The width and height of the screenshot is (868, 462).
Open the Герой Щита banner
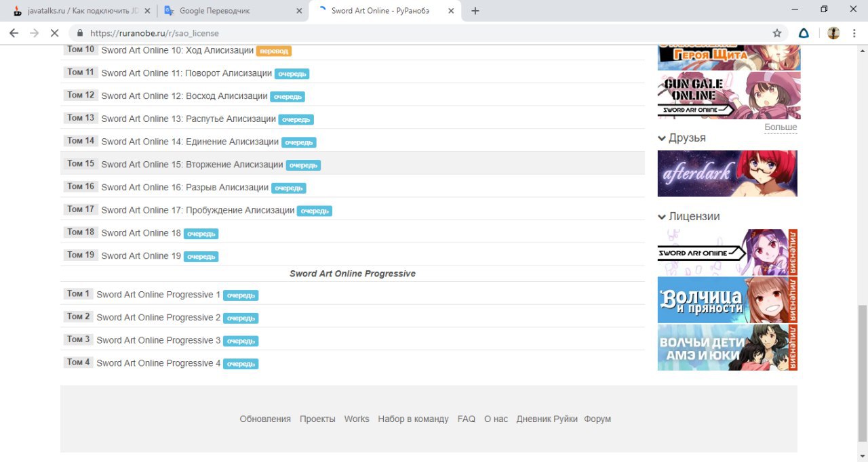pos(729,58)
